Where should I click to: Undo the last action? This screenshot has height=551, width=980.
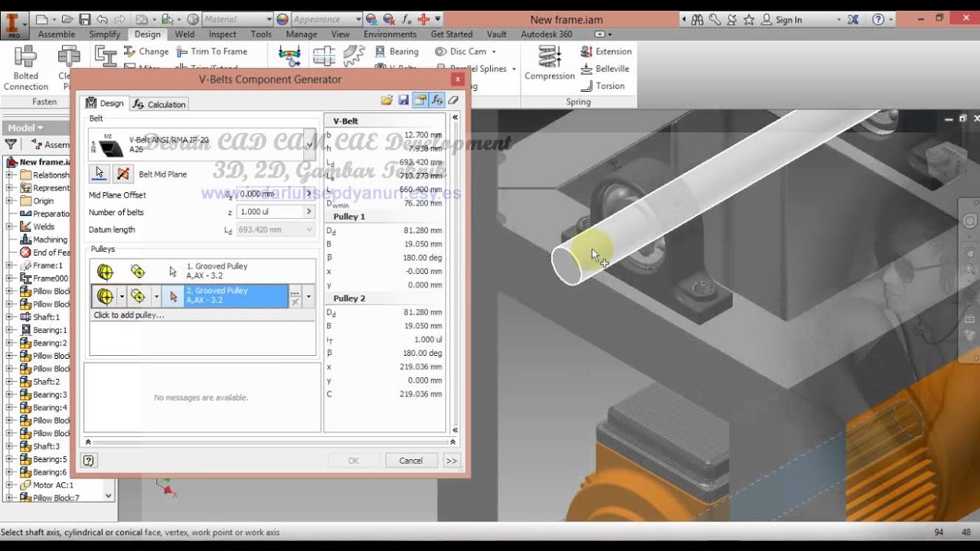pos(102,19)
